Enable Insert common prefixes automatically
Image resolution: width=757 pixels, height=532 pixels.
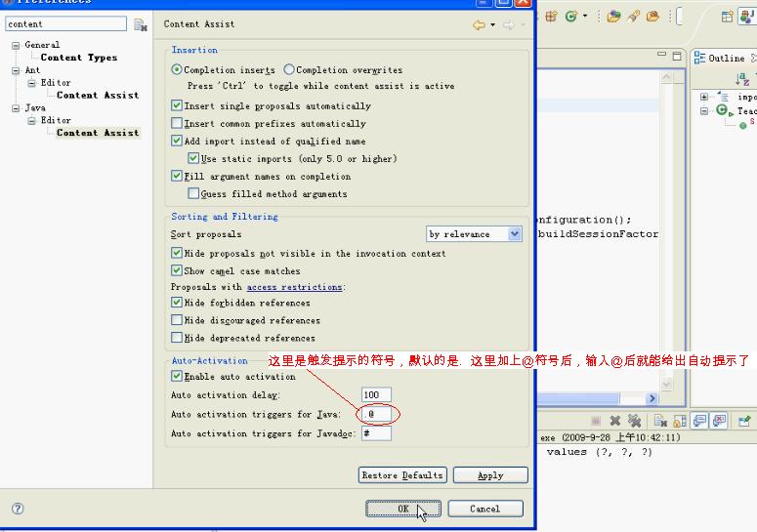[177, 124]
